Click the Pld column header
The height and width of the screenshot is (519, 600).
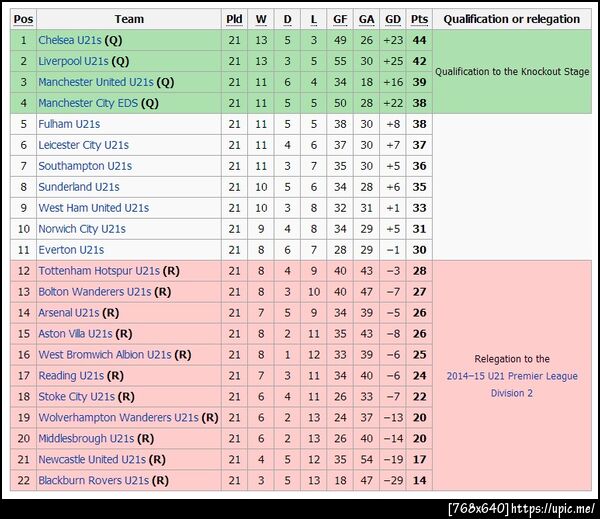234,19
